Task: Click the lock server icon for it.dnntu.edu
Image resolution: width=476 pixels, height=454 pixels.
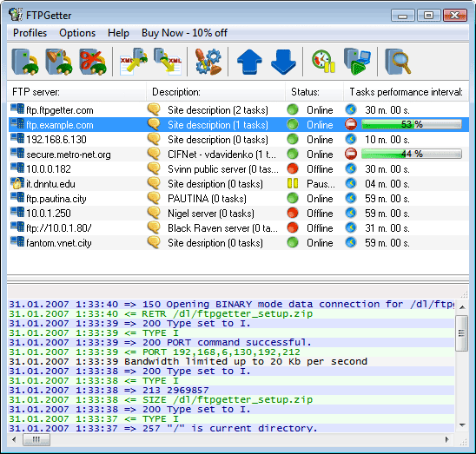Action: 17,183
